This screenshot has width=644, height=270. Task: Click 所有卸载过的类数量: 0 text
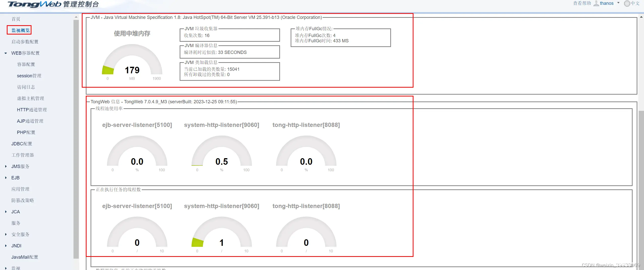[x=207, y=75]
